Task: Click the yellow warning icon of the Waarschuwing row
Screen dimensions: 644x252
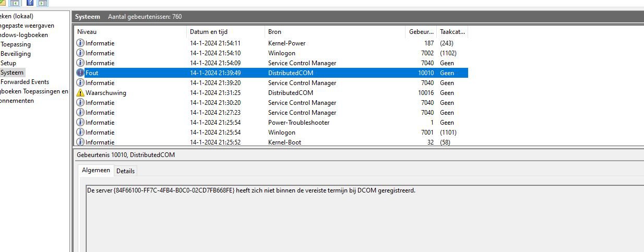Action: [x=80, y=93]
